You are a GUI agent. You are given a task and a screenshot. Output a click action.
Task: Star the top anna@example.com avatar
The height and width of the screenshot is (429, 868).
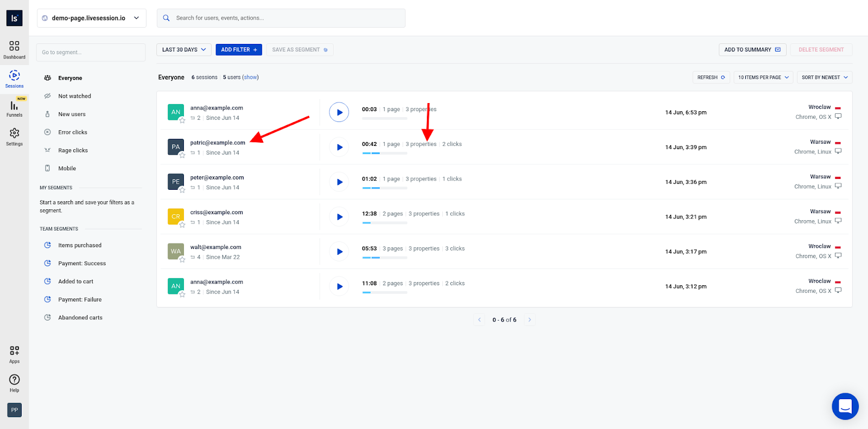coord(182,120)
